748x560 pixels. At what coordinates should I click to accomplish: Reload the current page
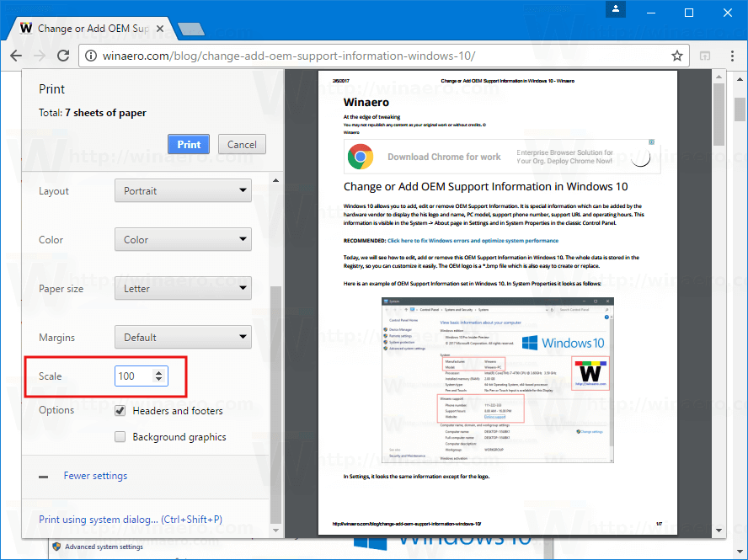coord(62,56)
